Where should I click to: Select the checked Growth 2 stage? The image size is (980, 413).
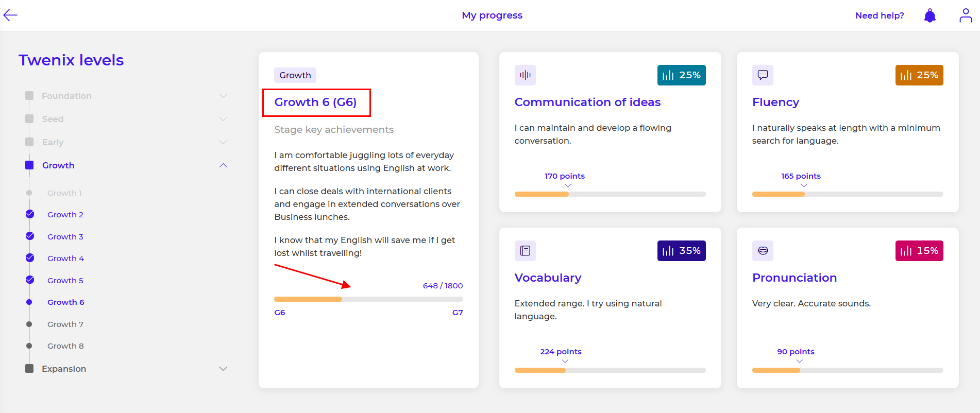pos(65,215)
